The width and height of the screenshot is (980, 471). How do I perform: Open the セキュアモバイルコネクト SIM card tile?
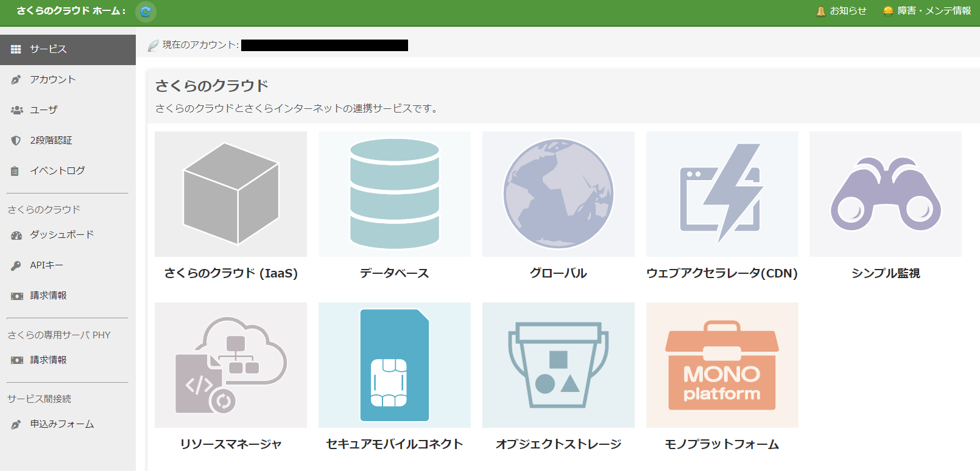[x=395, y=365]
